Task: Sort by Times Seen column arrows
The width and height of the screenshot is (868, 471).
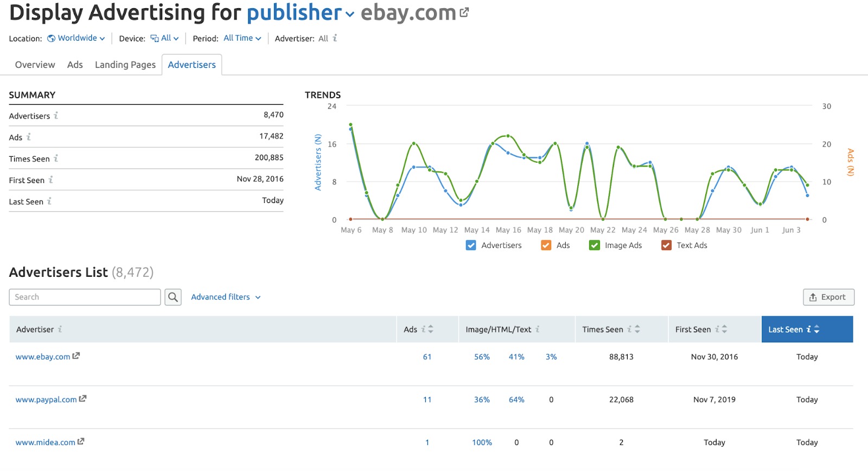Action: pyautogui.click(x=637, y=329)
